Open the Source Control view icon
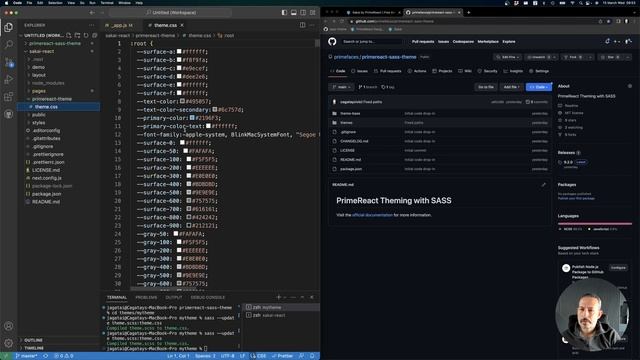This screenshot has width=640, height=360. (x=9, y=62)
